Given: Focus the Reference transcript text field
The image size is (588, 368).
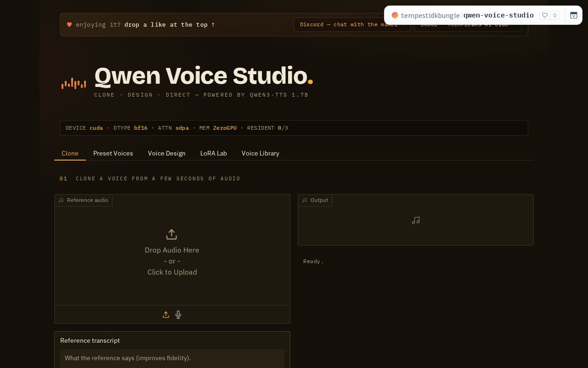Looking at the screenshot, I should tap(172, 358).
